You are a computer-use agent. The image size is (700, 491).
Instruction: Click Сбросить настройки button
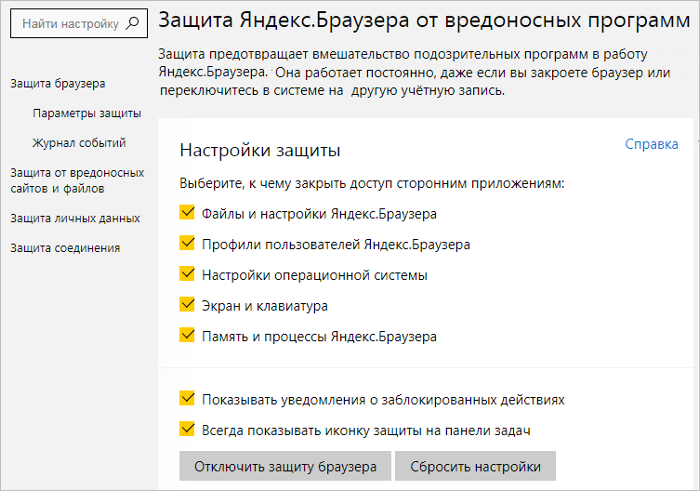click(x=475, y=466)
